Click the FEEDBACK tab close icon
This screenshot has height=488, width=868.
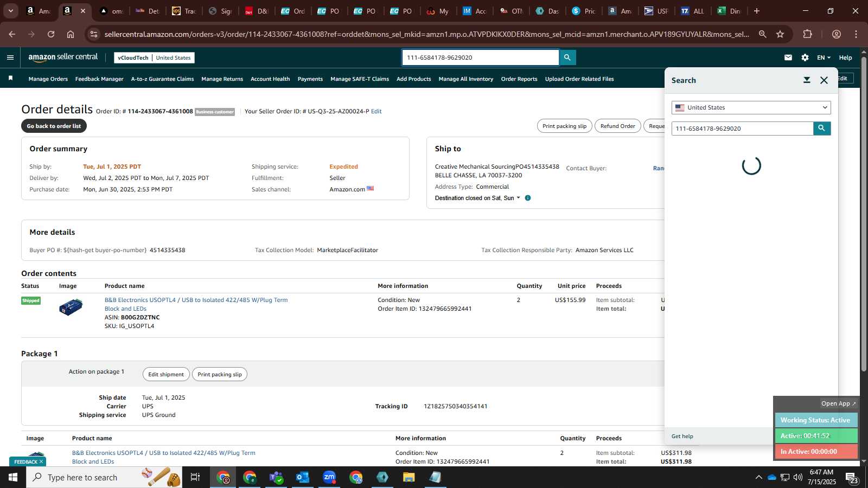[x=41, y=461]
